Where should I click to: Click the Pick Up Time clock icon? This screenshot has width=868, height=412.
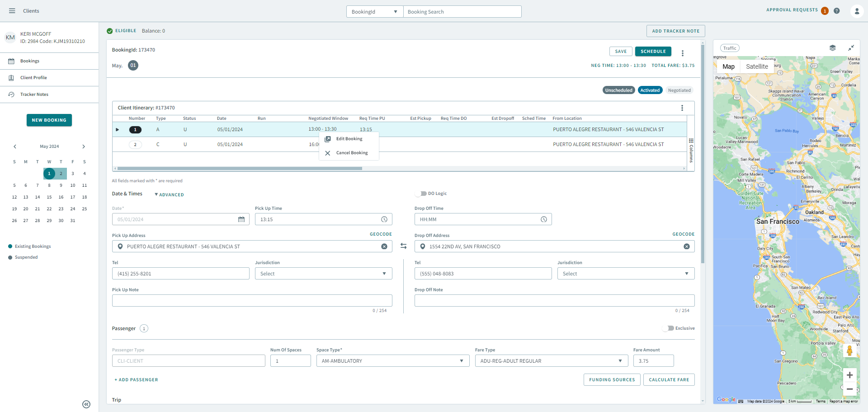pos(384,219)
